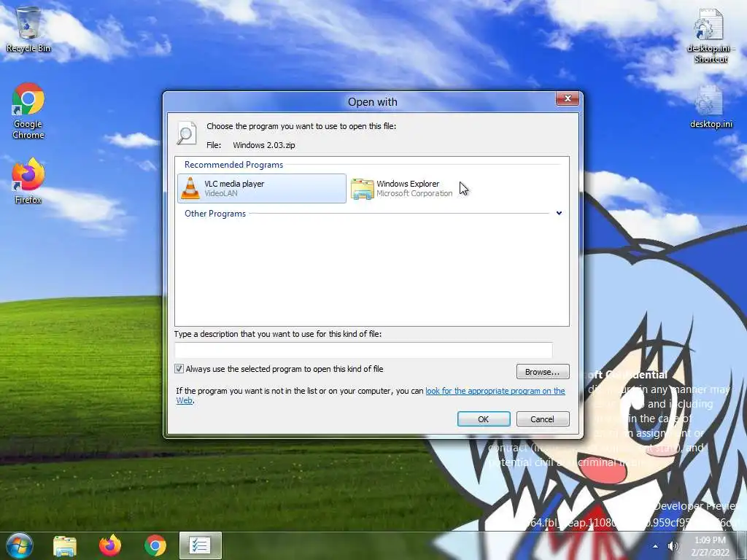This screenshot has height=560, width=747.
Task: Uncheck Always use the selected program
Action: (x=179, y=368)
